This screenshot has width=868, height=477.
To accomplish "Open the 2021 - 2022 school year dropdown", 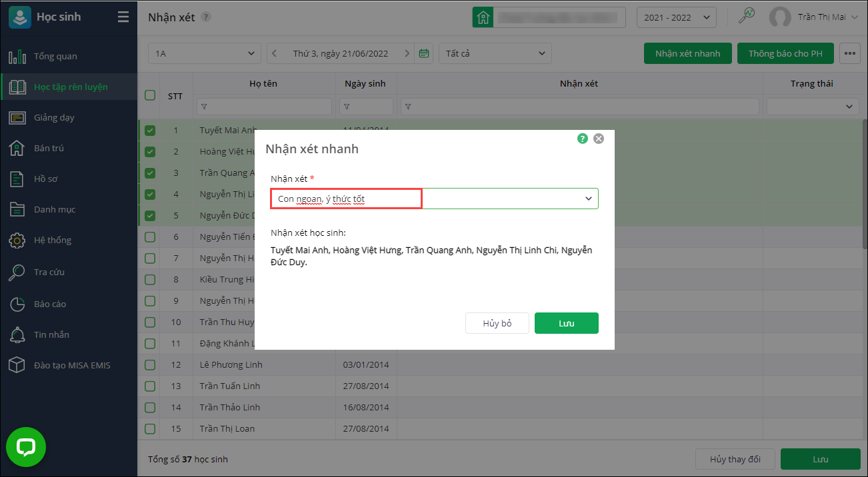I will [x=676, y=17].
